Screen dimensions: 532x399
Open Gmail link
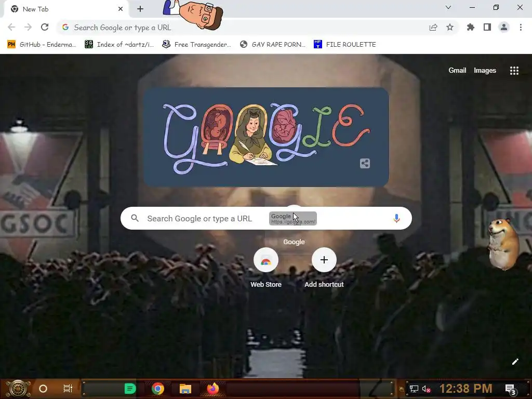point(457,71)
